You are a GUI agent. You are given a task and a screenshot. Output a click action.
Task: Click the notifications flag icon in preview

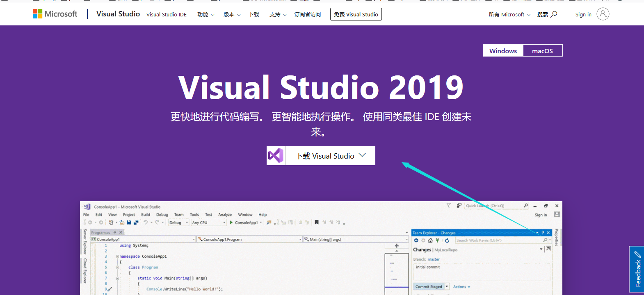coord(448,205)
